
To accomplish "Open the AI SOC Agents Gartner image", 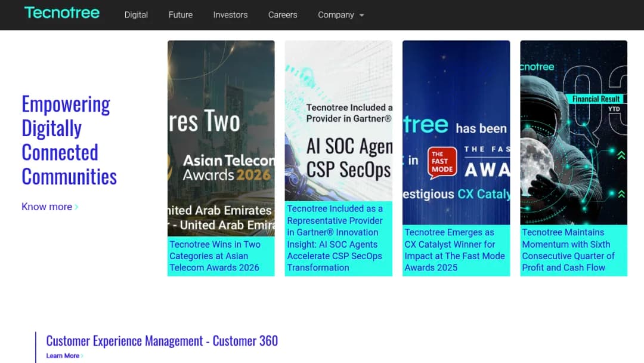I will 339,121.
